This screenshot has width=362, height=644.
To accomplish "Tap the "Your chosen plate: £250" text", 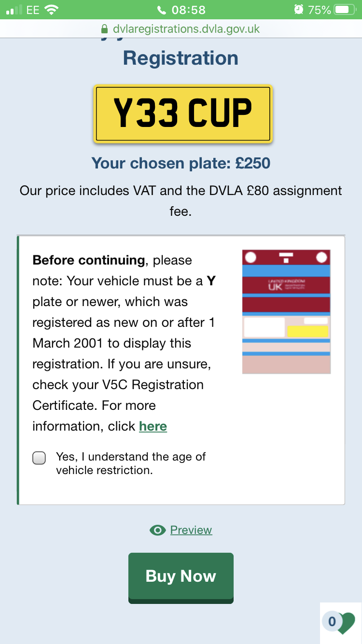I will [x=181, y=163].
